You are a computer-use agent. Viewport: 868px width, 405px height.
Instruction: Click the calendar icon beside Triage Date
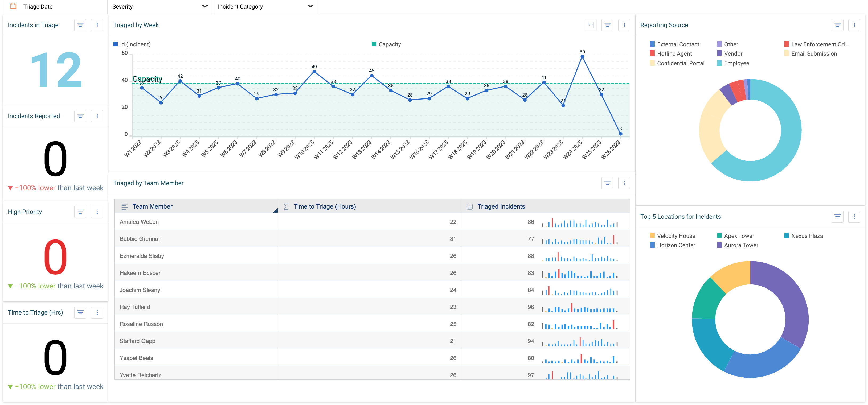13,6
